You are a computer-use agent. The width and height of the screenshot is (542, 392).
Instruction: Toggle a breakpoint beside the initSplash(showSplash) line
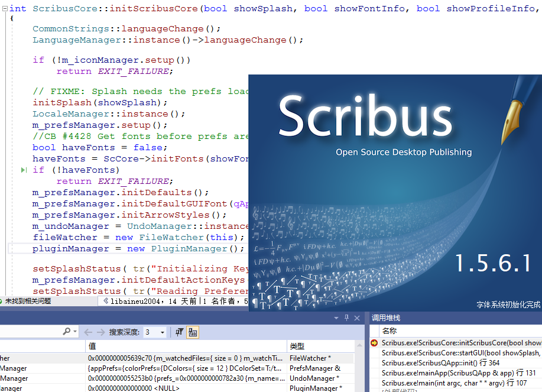point(5,102)
